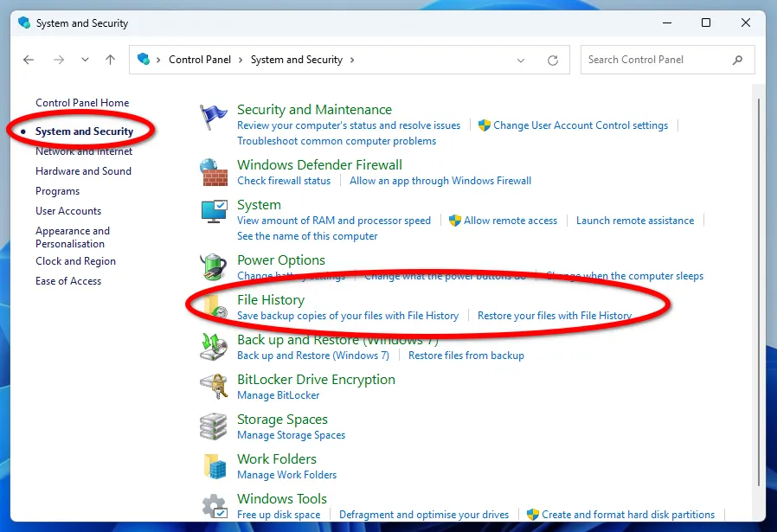Refresh the page with the circular arrow
Image resolution: width=777 pixels, height=532 pixels.
[x=553, y=60]
